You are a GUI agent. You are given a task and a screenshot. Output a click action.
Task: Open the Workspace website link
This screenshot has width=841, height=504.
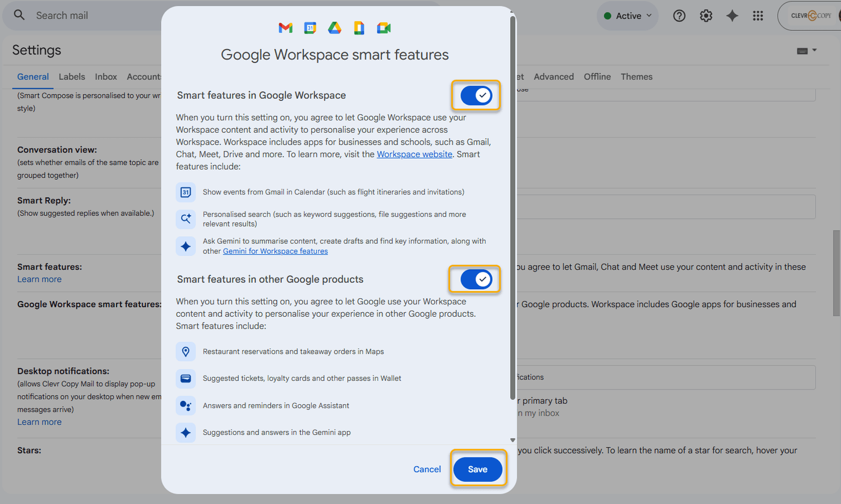pyautogui.click(x=414, y=154)
